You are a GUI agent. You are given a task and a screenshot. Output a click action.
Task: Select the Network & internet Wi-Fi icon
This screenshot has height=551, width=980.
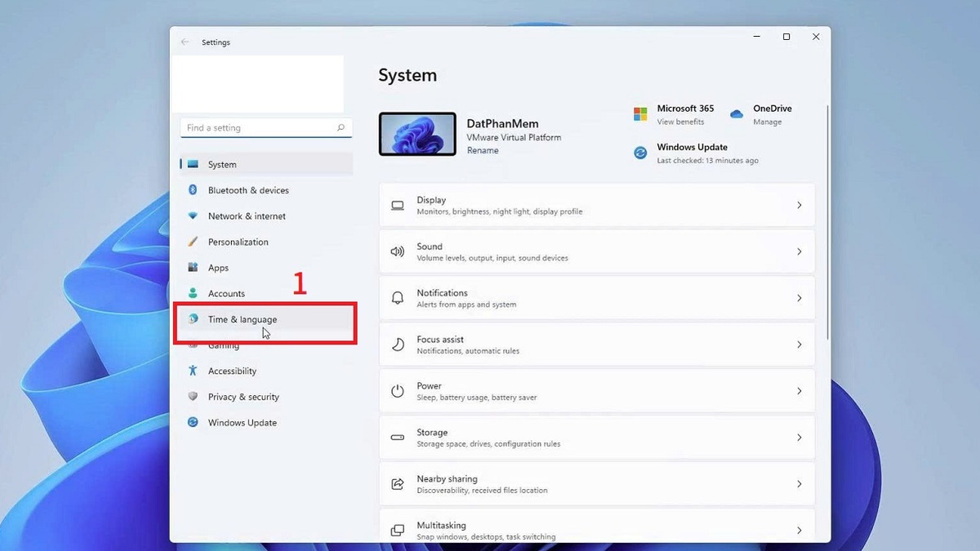click(x=193, y=216)
